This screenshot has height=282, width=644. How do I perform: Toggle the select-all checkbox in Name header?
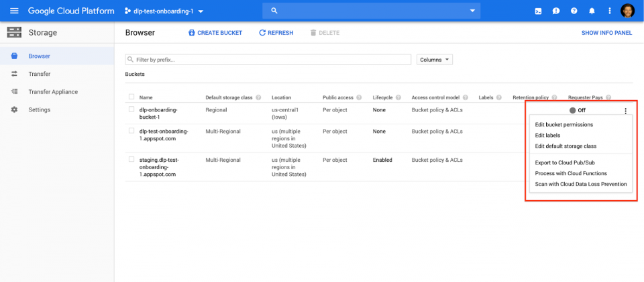pyautogui.click(x=131, y=97)
